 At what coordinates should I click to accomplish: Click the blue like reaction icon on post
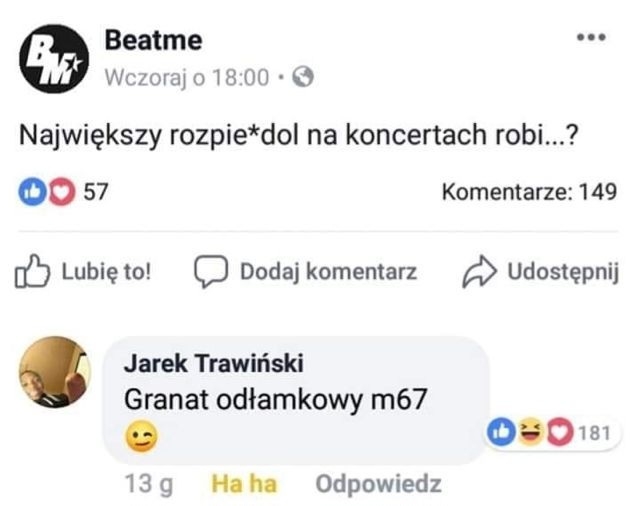(x=34, y=190)
